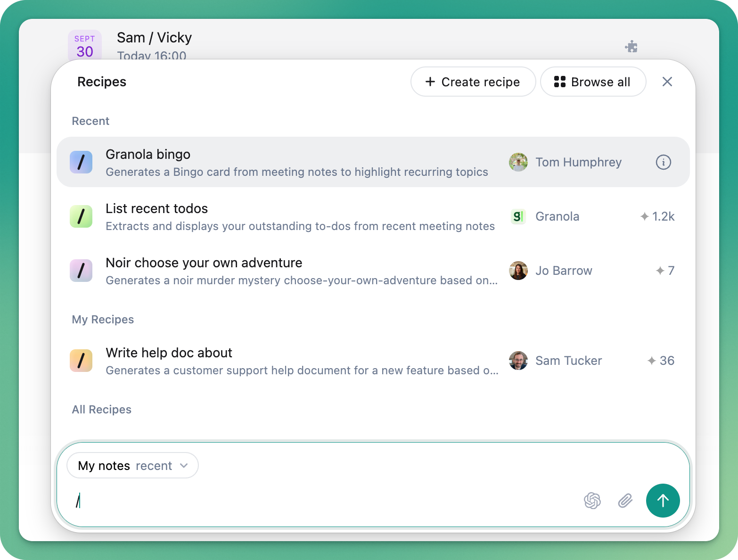The height and width of the screenshot is (560, 738).
Task: Click the AI model selector icon
Action: pos(592,501)
